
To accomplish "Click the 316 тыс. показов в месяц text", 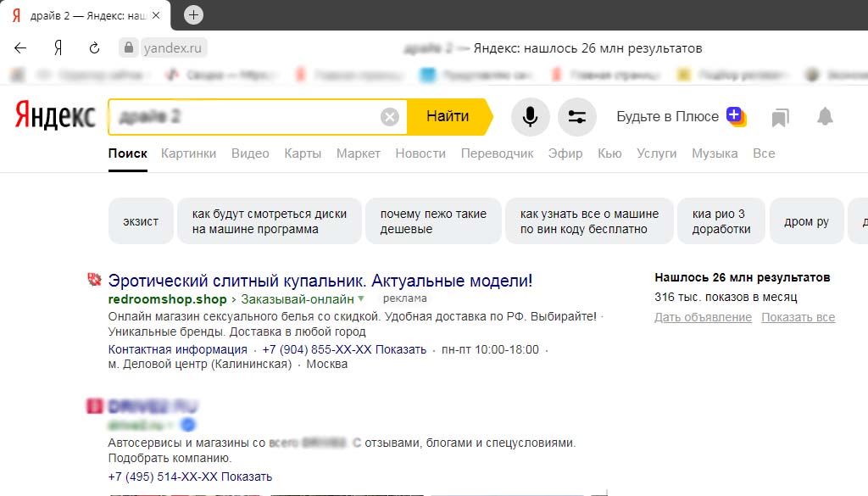I will point(726,297).
